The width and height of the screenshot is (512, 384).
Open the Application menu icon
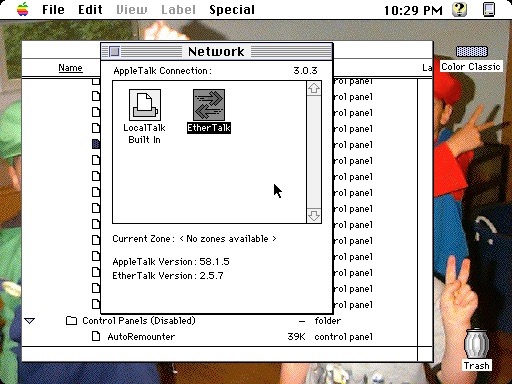pos(489,9)
